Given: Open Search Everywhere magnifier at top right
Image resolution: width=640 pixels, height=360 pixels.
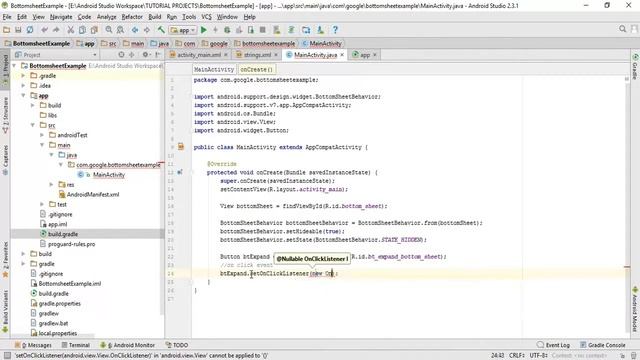Looking at the screenshot, I should pyautogui.click(x=622, y=29).
